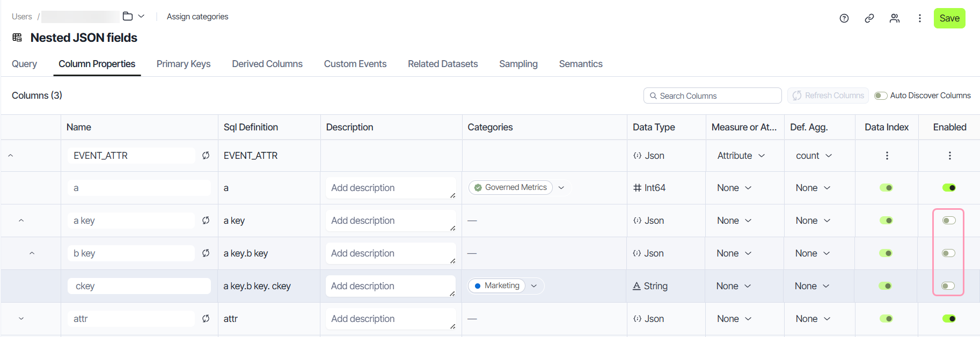Click the search magnifier icon

(653, 96)
